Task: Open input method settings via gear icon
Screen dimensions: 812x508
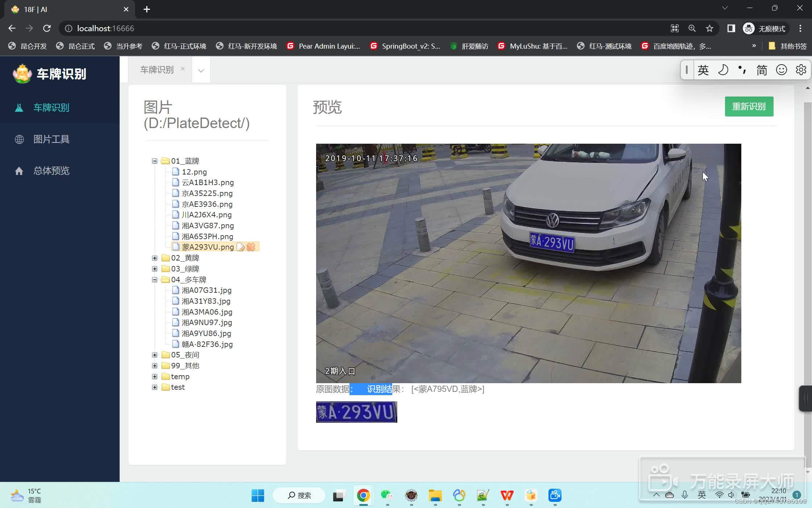Action: tap(801, 70)
